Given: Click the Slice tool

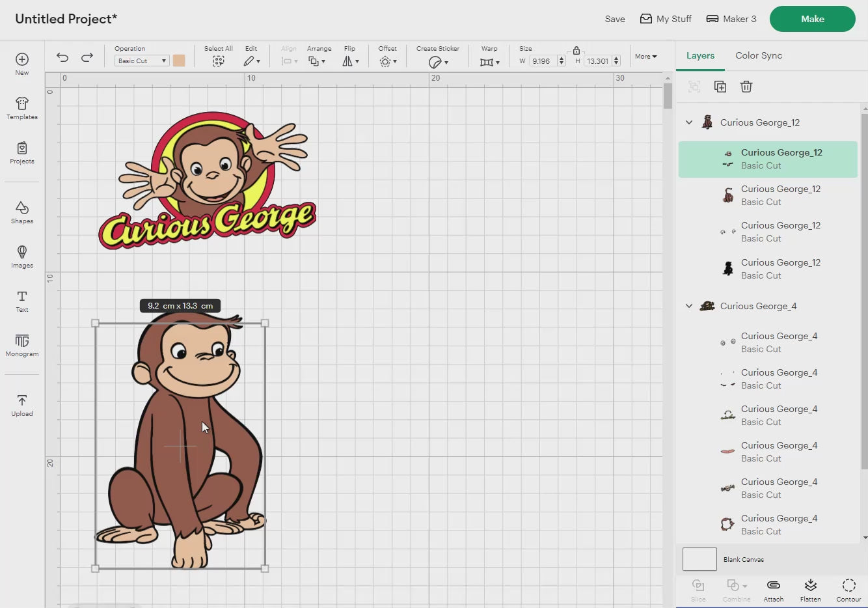Looking at the screenshot, I should click(x=698, y=590).
